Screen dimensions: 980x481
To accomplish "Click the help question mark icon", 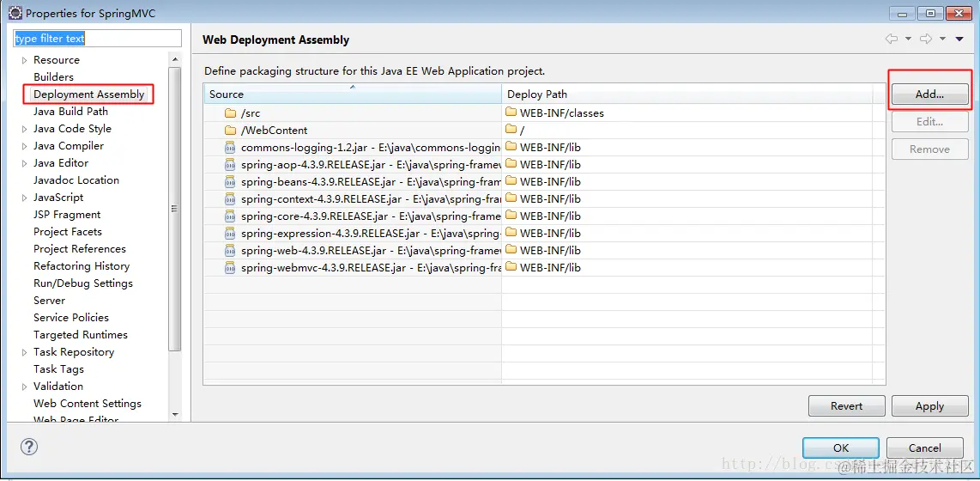I will [x=29, y=446].
